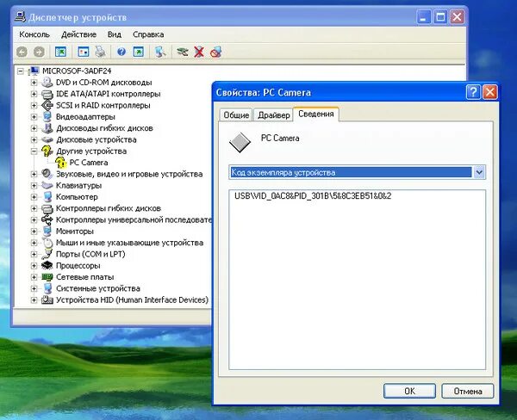Collapse the MICROSOF-3ADF24 root node
Viewport: 517px width, 420px height.
click(21, 71)
